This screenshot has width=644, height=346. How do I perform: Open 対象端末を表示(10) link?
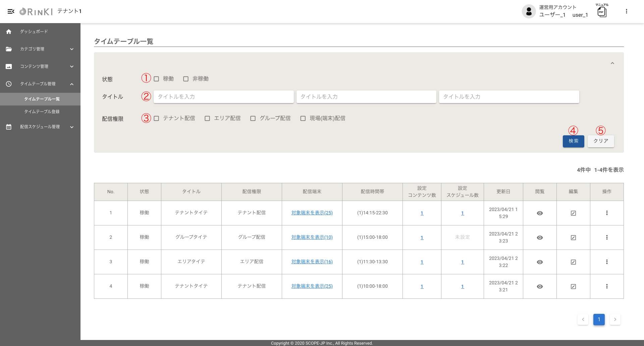[x=312, y=237]
